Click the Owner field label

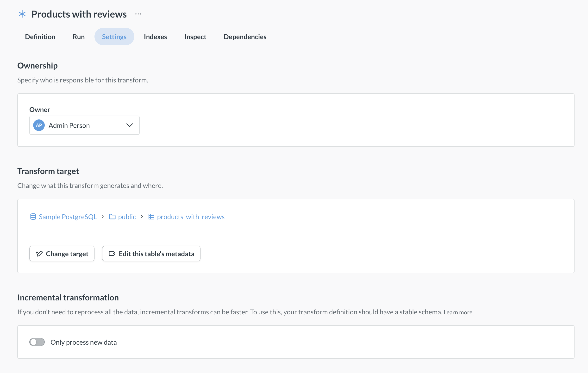point(40,109)
